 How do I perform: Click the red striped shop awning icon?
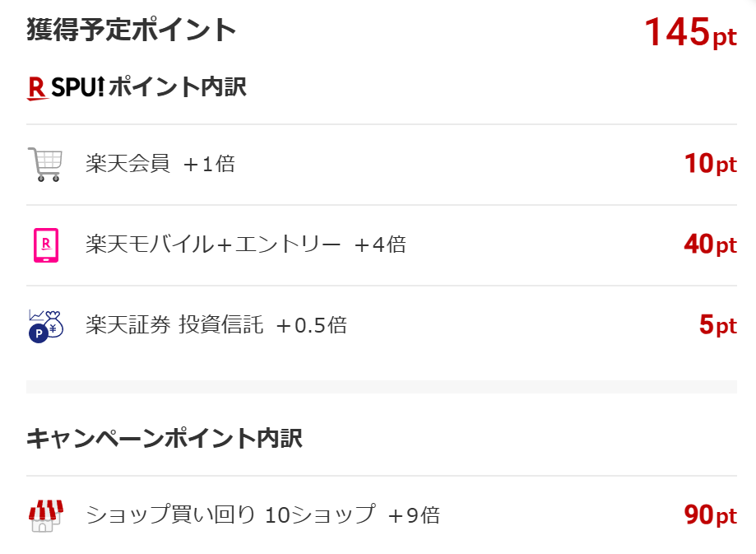(45, 515)
